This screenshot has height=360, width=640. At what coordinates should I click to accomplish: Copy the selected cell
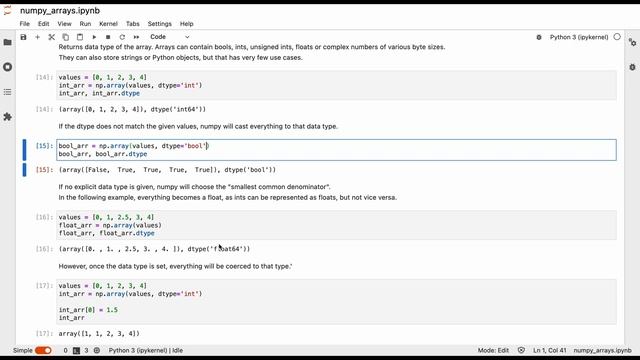(65, 37)
